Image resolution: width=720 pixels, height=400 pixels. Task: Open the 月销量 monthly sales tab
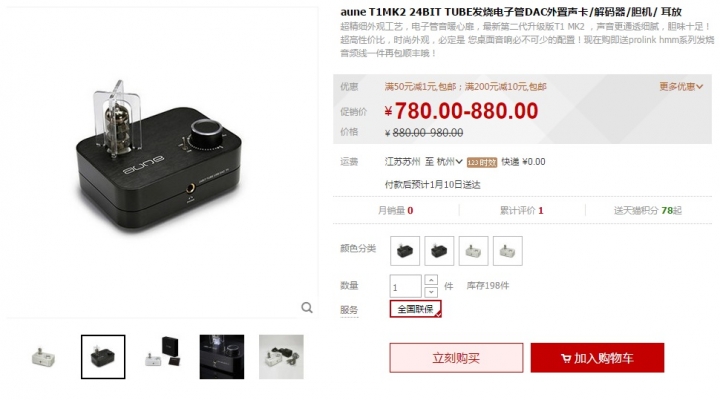click(395, 210)
